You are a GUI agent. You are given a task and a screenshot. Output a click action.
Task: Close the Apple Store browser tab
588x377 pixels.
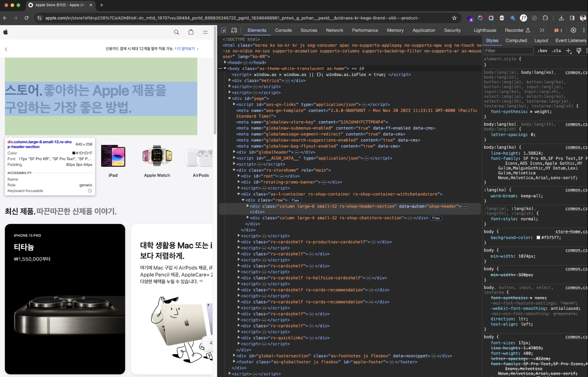click(x=91, y=5)
